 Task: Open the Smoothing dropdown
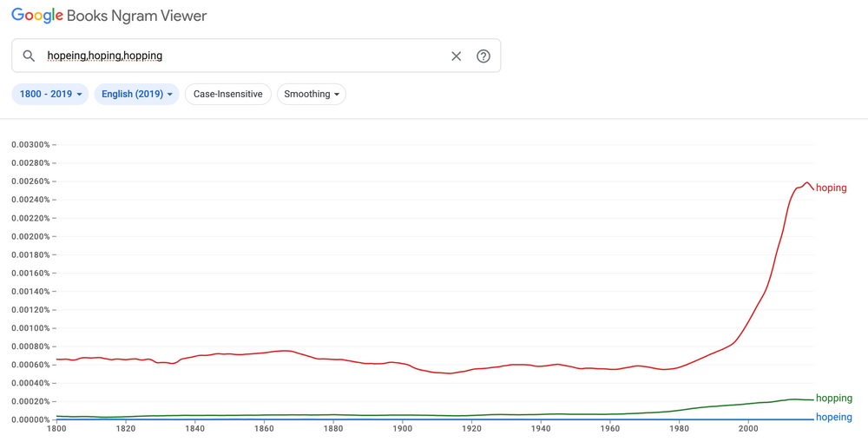click(311, 94)
